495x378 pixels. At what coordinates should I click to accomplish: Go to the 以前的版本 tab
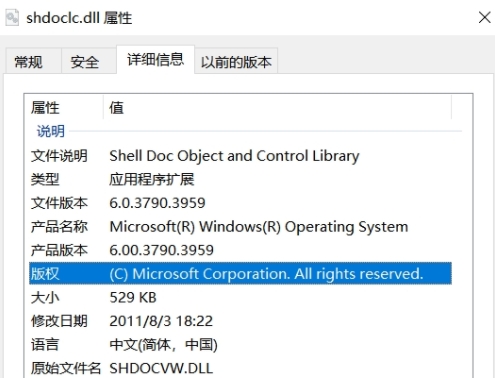(x=236, y=62)
